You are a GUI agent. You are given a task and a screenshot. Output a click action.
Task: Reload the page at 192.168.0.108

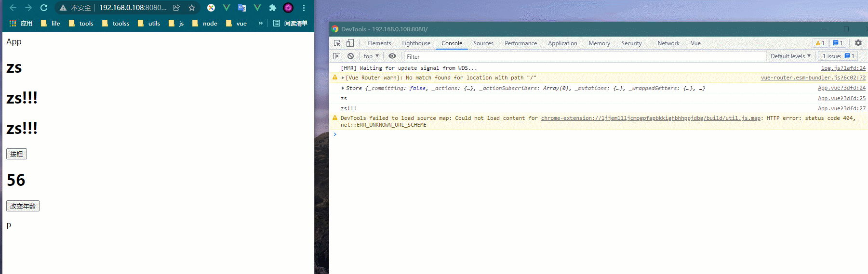click(44, 8)
